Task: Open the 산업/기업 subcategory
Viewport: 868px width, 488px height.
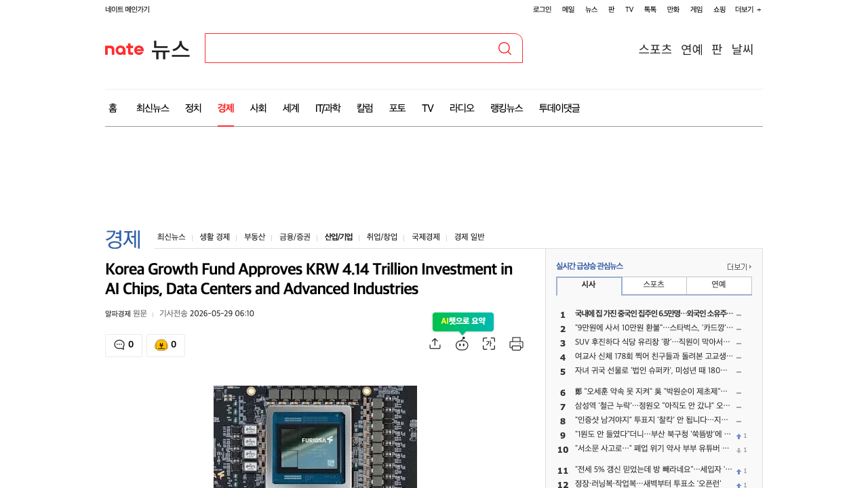Action: coord(338,237)
